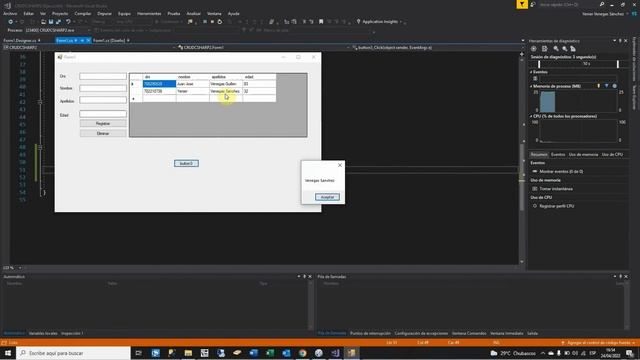This screenshot has width=640, height=360.
Task: Collapse the Memoria de proceso graph section
Action: pyautogui.click(x=531, y=87)
